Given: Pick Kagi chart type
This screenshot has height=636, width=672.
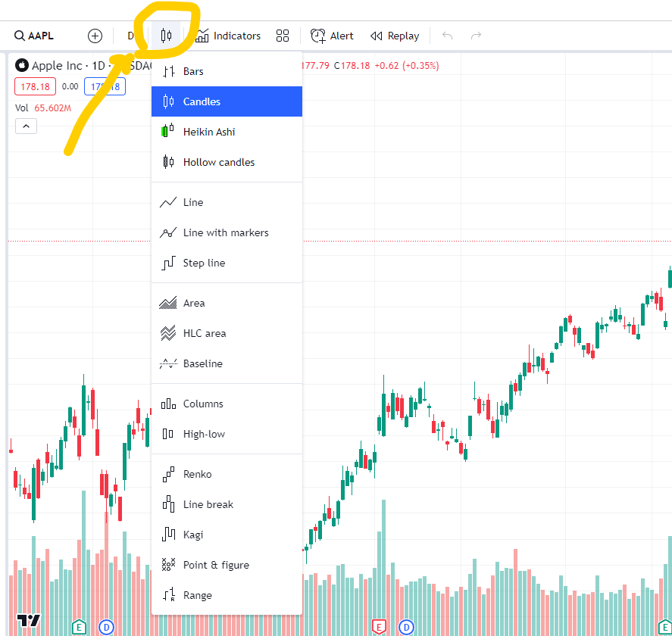Looking at the screenshot, I should 227,535.
